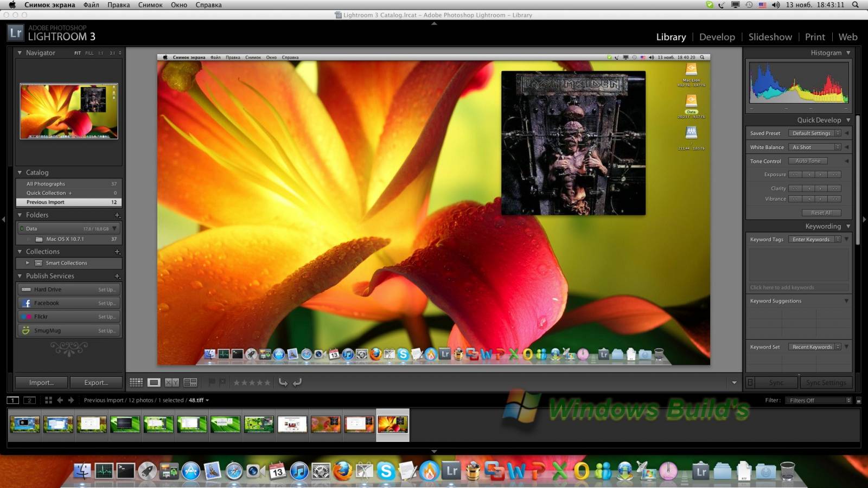Toggle the Sync switch at the panel bottom
The height and width of the screenshot is (488, 868).
click(750, 382)
